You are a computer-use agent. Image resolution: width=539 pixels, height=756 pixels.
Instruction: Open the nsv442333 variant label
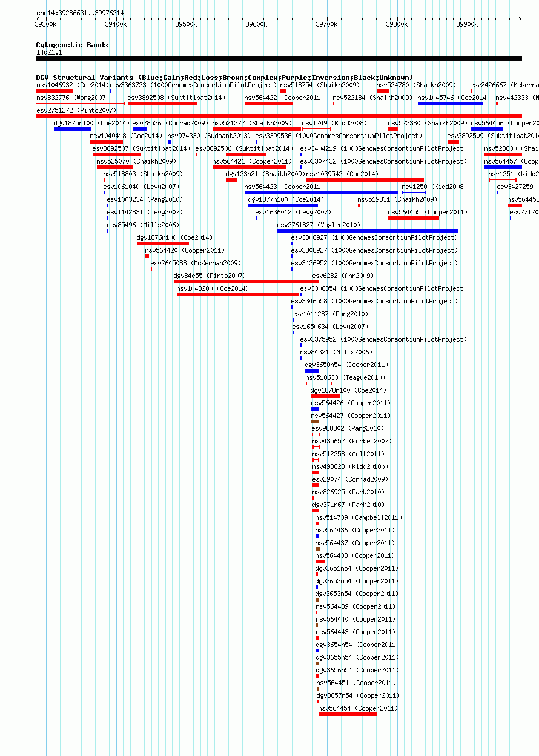517,98
